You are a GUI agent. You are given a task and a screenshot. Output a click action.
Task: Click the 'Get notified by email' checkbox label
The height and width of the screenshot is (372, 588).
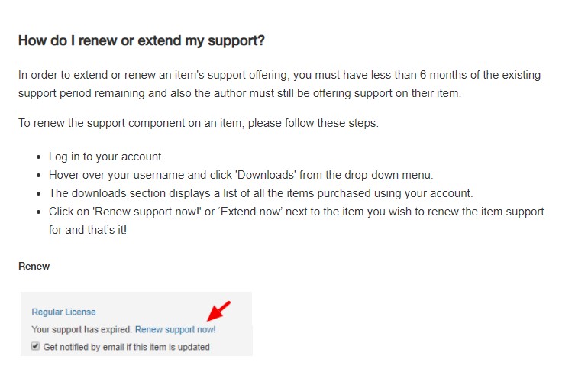[126, 347]
